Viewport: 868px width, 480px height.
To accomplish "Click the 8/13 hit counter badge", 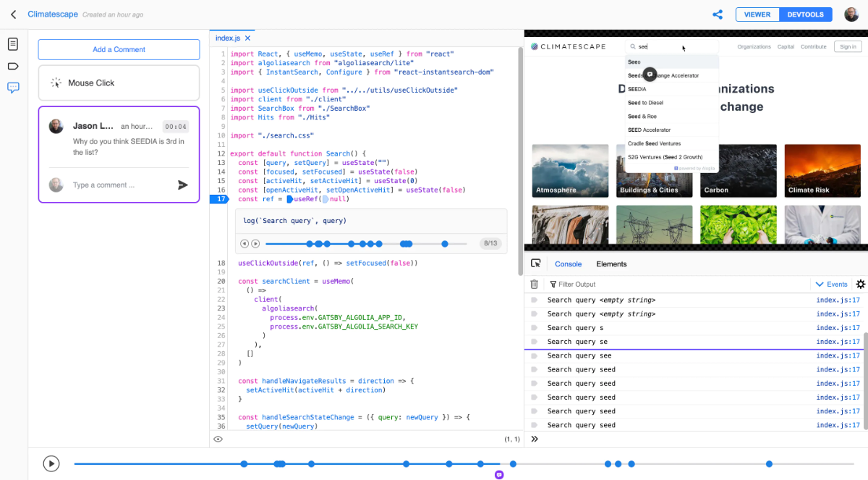I will tap(490, 244).
